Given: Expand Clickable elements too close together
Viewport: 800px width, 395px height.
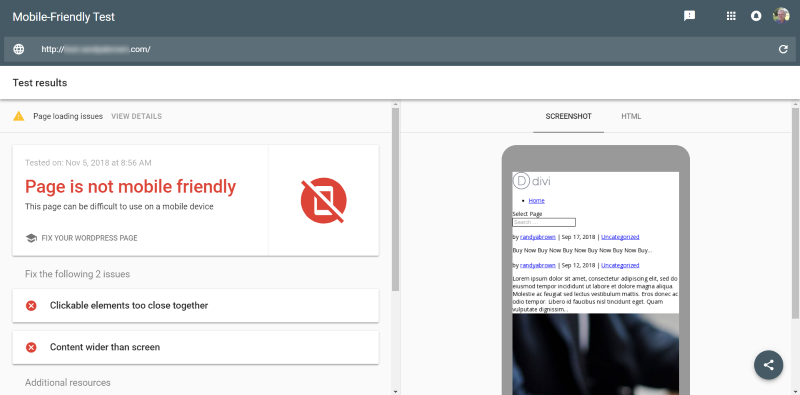Looking at the screenshot, I should click(195, 306).
